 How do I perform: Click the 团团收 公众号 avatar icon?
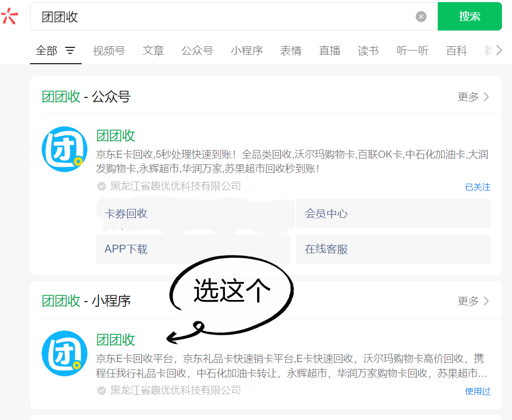(65, 149)
